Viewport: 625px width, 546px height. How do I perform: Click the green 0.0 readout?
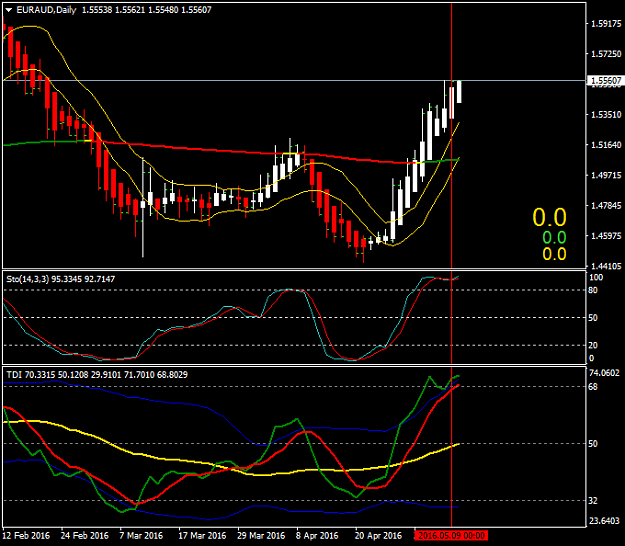tap(554, 238)
